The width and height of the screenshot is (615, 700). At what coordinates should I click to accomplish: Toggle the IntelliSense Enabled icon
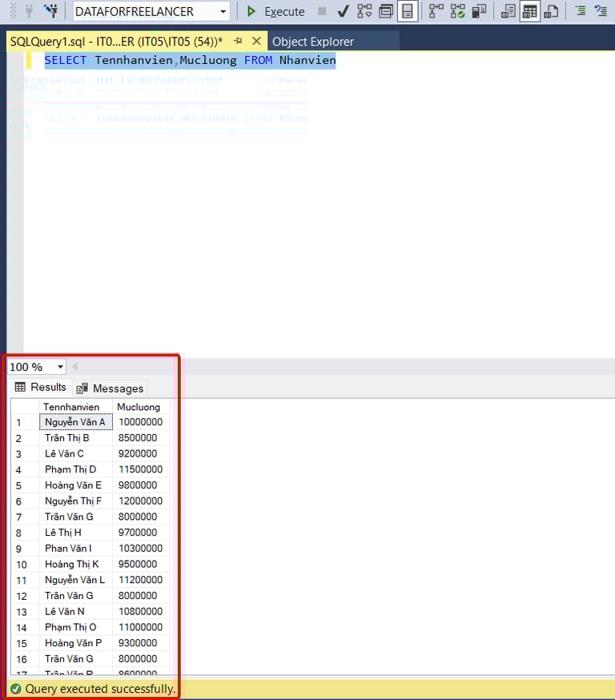tap(408, 11)
